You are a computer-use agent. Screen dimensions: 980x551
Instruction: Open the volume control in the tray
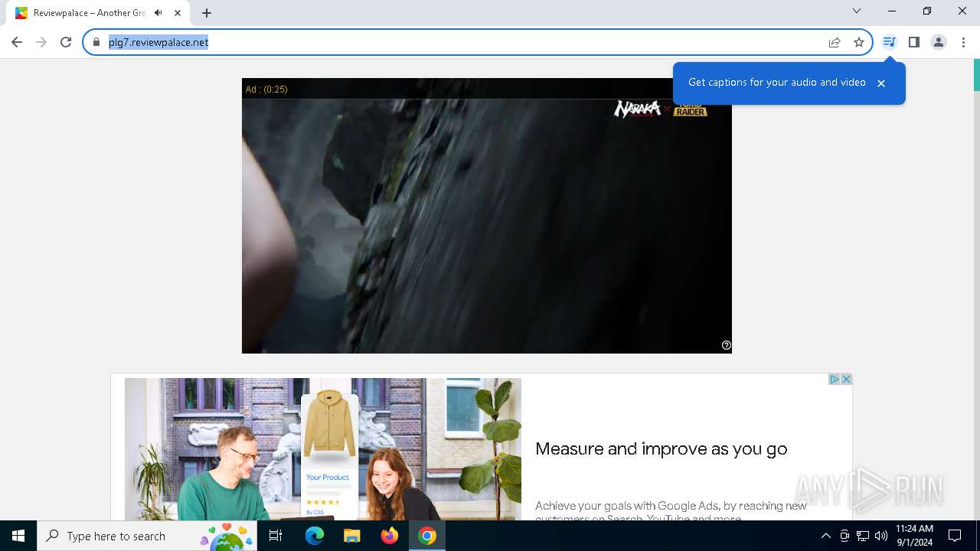tap(880, 536)
